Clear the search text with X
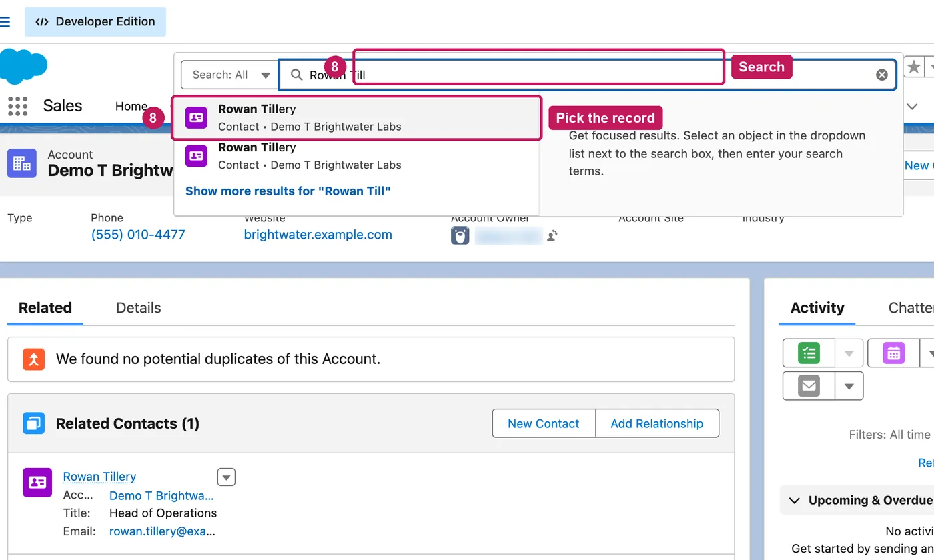Screen dimensions: 934x560 (882, 75)
